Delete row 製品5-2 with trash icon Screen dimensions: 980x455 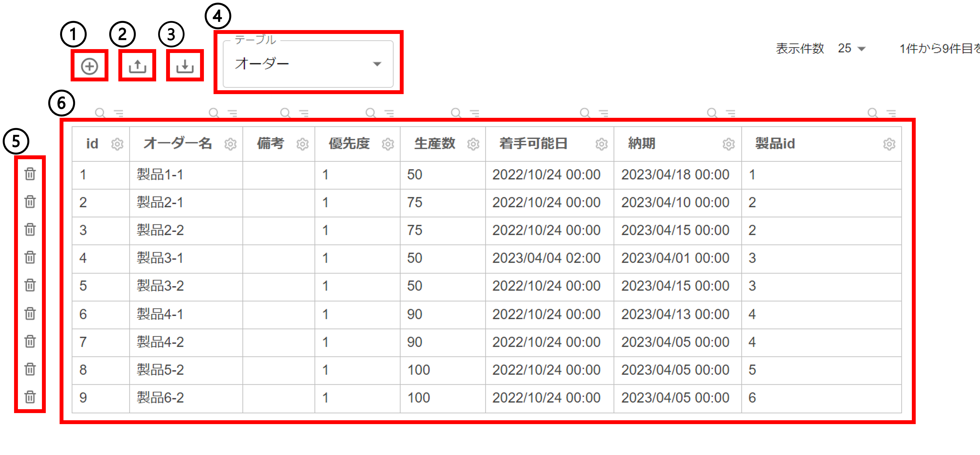tap(30, 369)
